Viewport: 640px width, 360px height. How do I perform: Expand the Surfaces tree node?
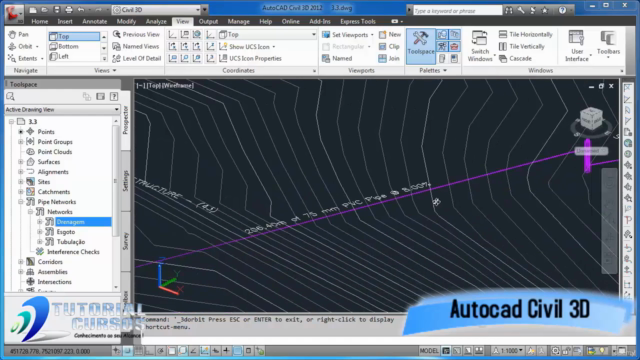21,162
